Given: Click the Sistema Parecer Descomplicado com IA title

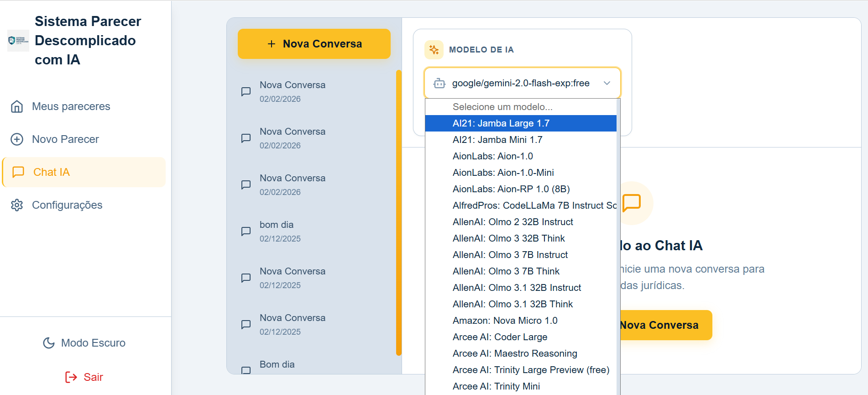Looking at the screenshot, I should pyautogui.click(x=88, y=41).
